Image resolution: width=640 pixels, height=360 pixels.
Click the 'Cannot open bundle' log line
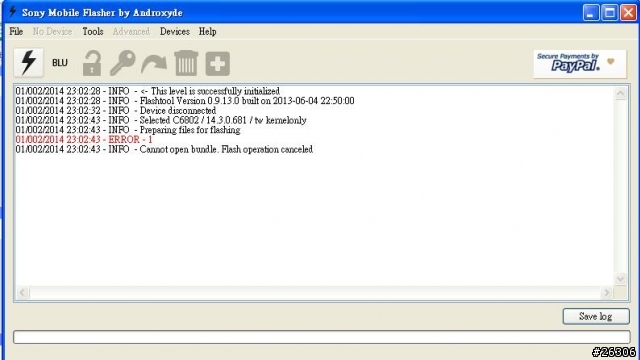[x=164, y=149]
